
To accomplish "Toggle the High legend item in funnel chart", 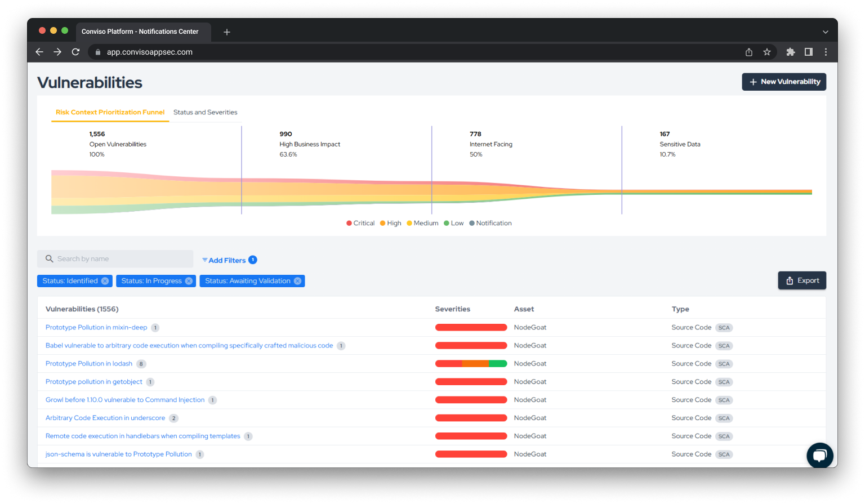I will 391,224.
